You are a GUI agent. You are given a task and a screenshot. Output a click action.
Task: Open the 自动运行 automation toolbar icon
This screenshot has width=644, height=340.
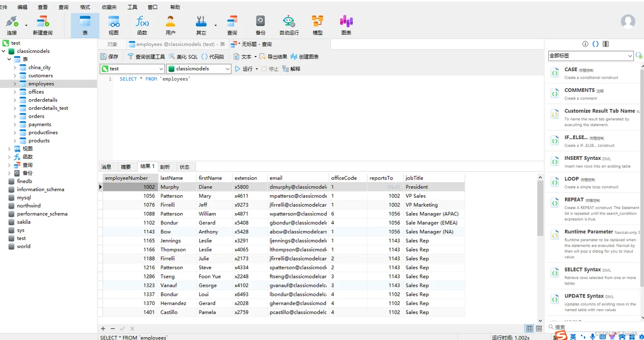(x=289, y=25)
